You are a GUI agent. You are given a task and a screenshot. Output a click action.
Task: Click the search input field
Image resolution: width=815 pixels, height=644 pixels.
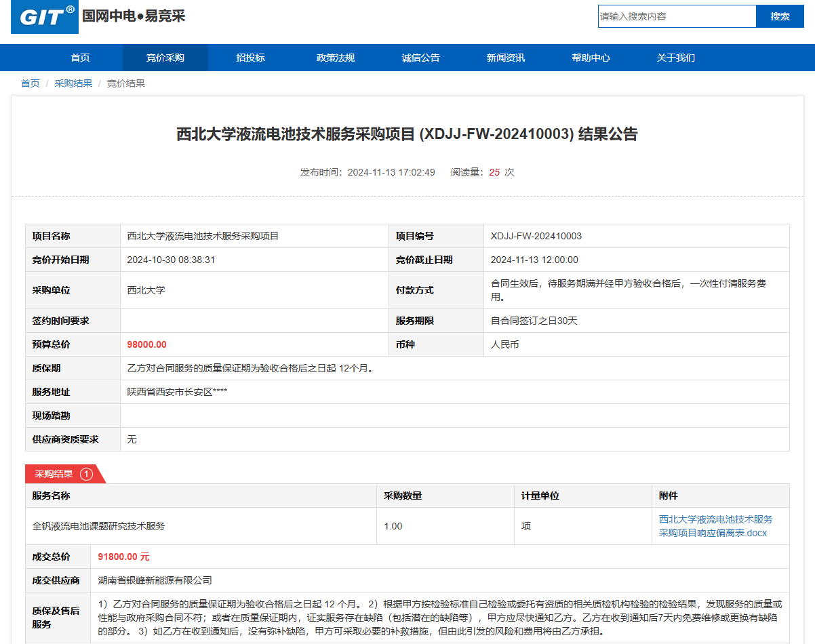tap(676, 16)
